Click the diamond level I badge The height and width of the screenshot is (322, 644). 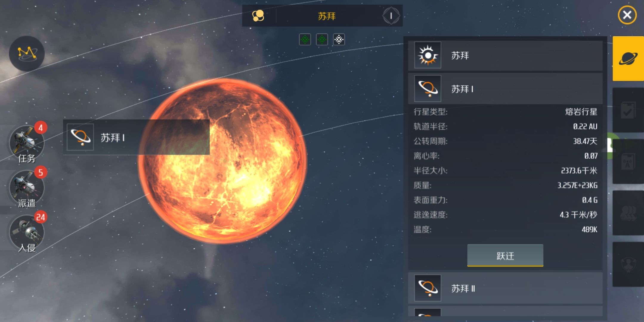(x=391, y=16)
